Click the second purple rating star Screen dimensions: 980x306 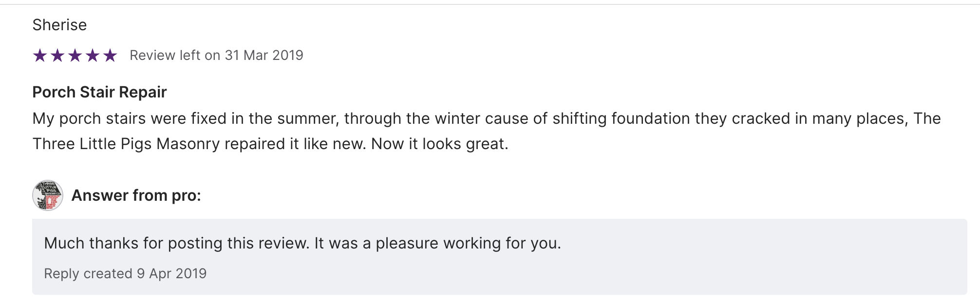(57, 56)
